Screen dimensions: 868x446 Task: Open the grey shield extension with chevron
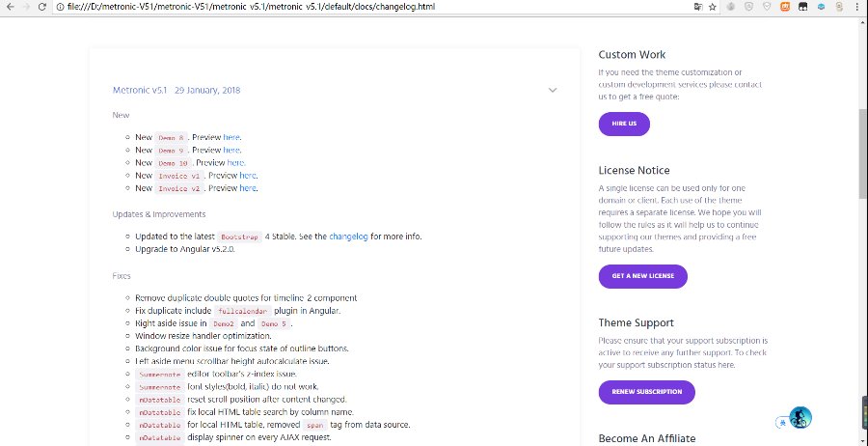[767, 7]
